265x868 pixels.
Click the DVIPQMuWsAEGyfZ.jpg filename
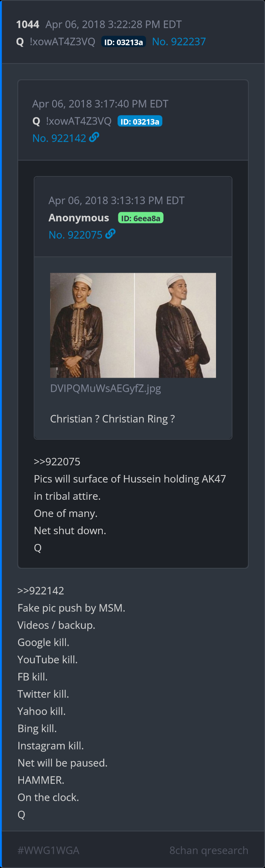pos(105,388)
